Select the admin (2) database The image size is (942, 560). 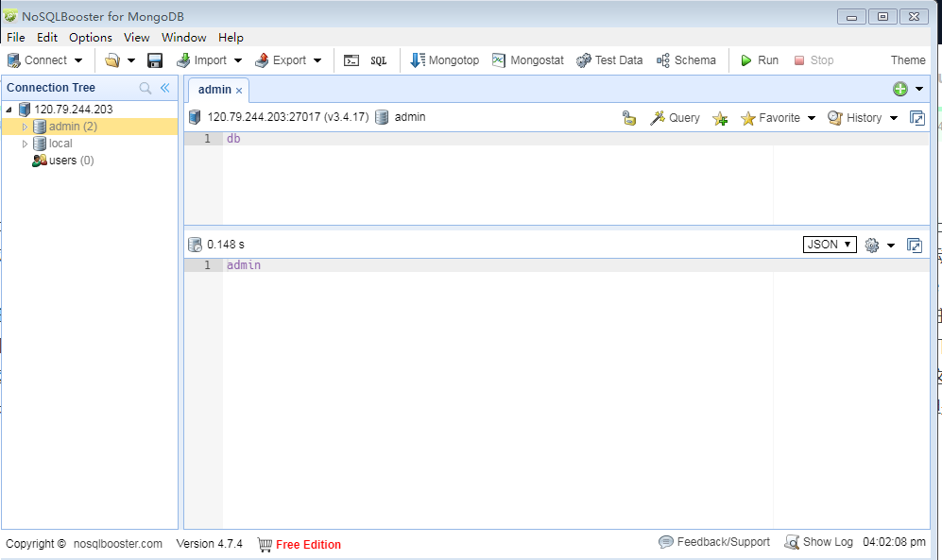point(73,126)
